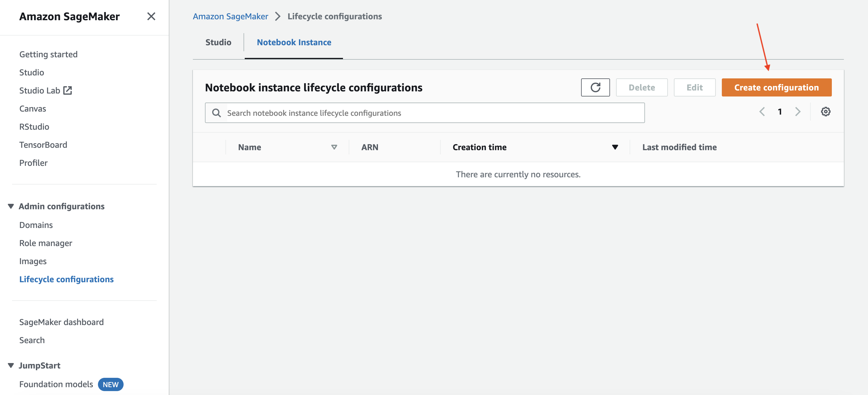Select page 1 in pagination
Viewport: 868px width, 395px height.
(x=780, y=112)
